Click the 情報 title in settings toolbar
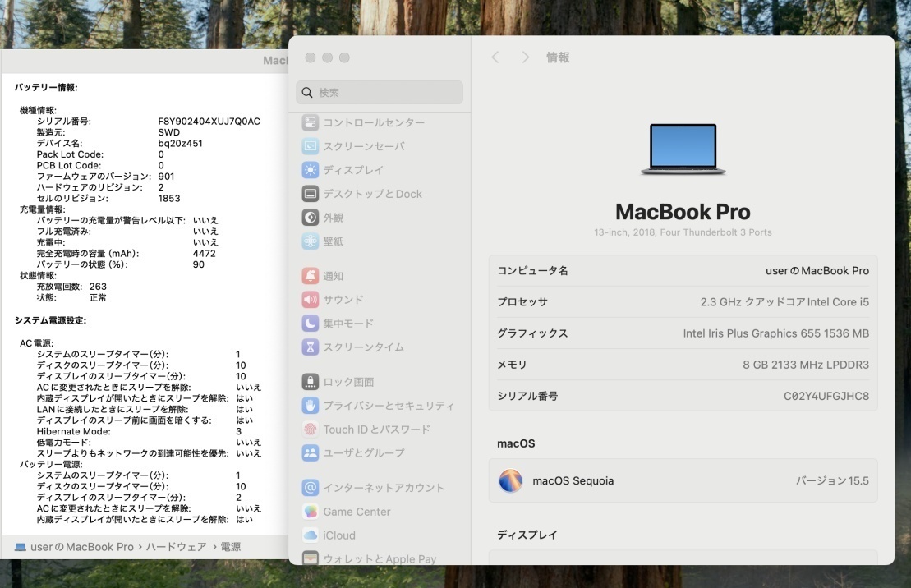911x588 pixels. click(558, 57)
